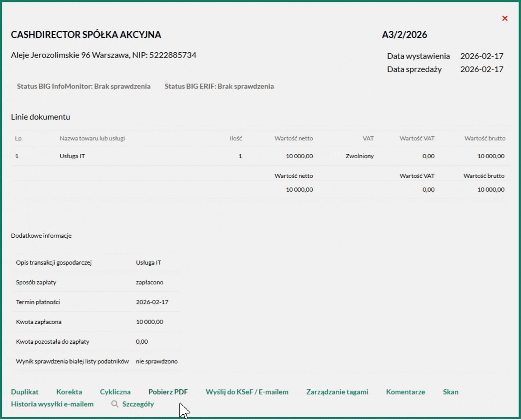Click the Linie dokumentu heading
The width and height of the screenshot is (521, 420).
[41, 117]
